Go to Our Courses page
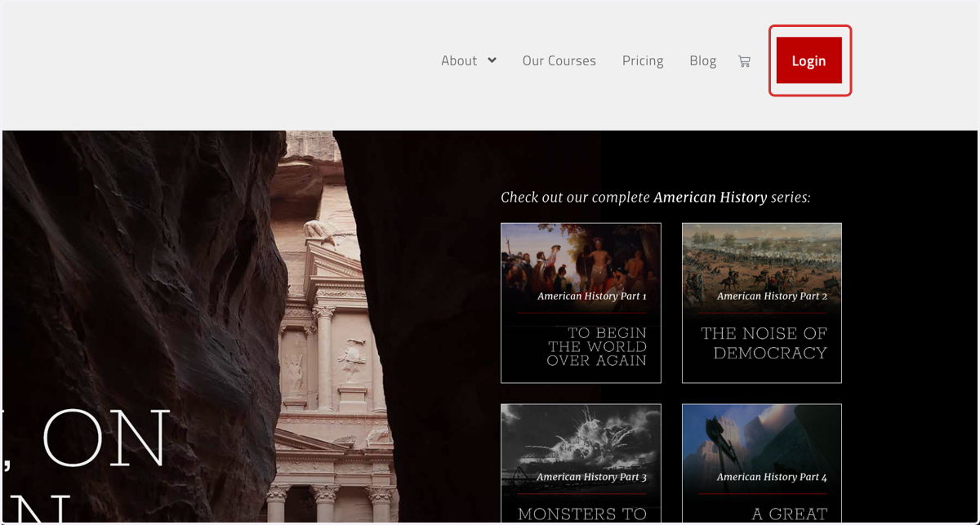The width and height of the screenshot is (980, 525). coord(559,60)
